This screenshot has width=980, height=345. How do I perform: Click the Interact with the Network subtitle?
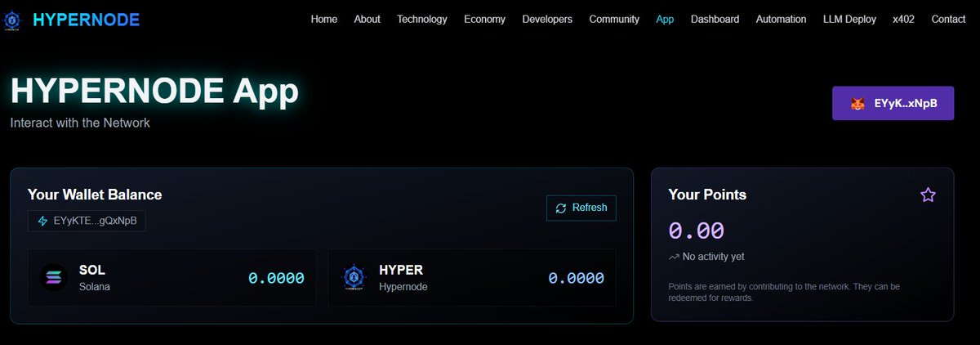tap(80, 123)
